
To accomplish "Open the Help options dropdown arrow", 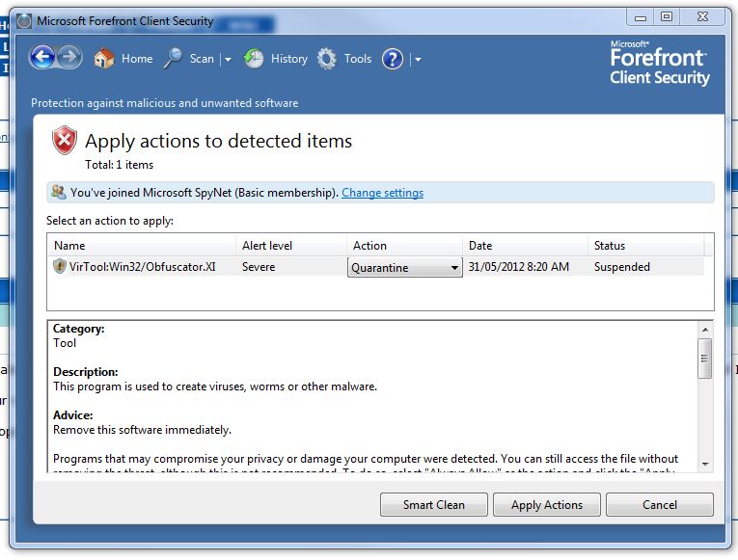I will (x=417, y=60).
